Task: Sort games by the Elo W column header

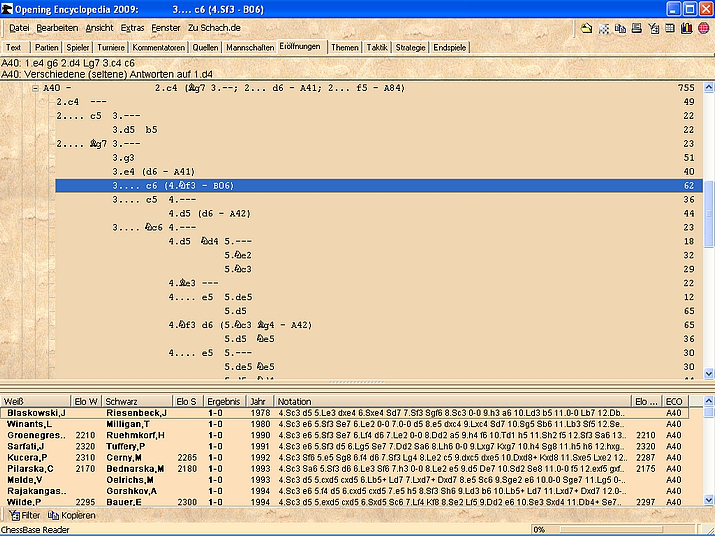Action: pos(86,401)
